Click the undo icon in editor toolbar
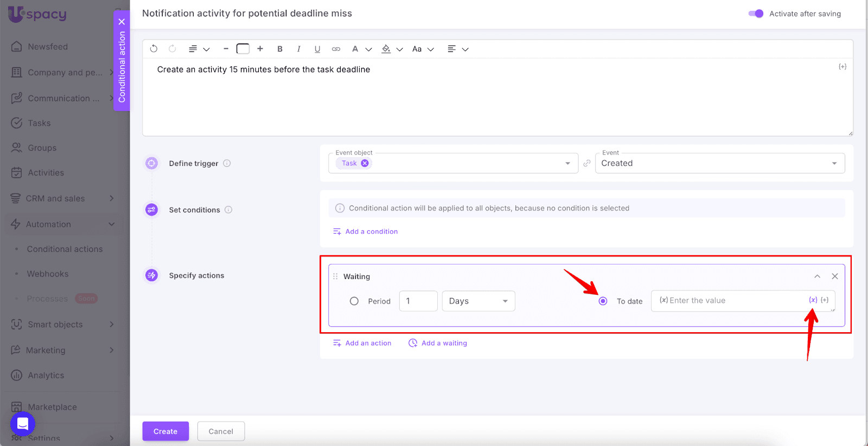The width and height of the screenshot is (868, 446). 154,49
